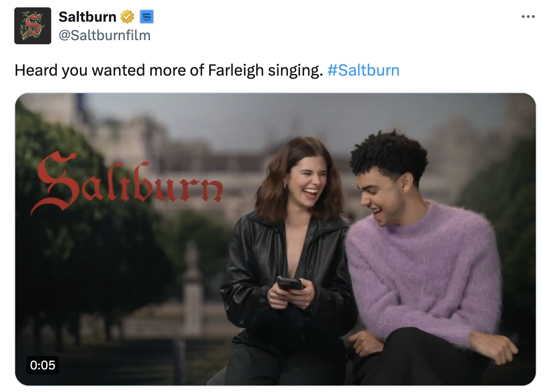The image size is (551, 392).
Task: Click the red Saltburn title in video
Action: coord(127,183)
